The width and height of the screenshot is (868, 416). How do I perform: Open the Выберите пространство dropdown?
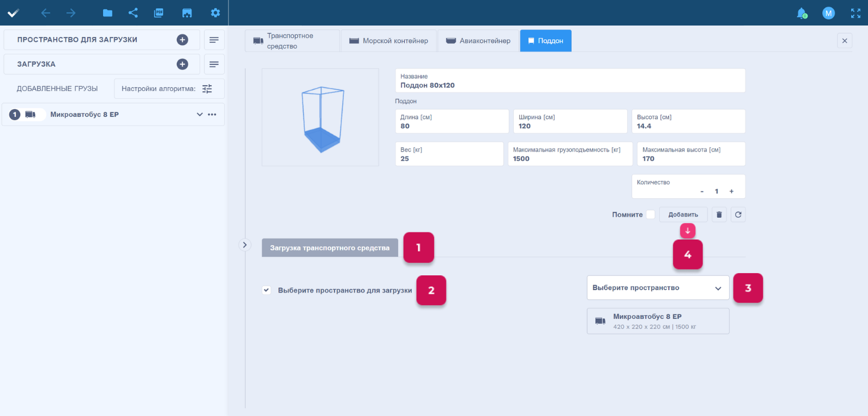(658, 288)
